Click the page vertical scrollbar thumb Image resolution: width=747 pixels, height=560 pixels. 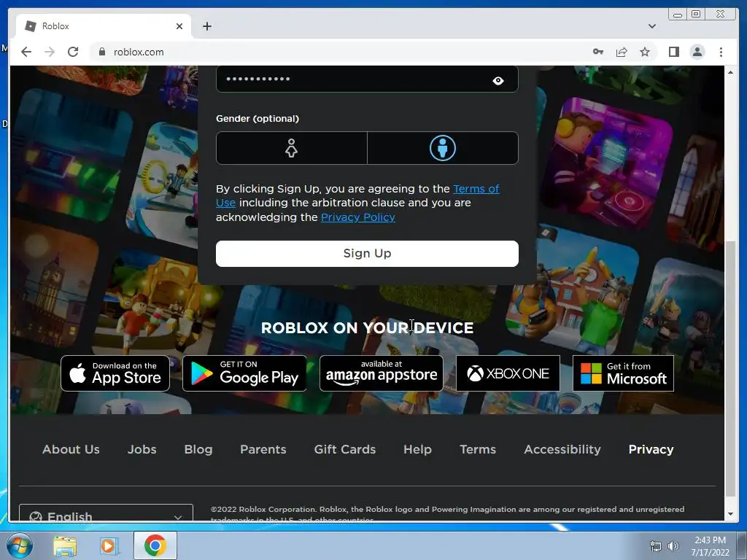(x=730, y=369)
